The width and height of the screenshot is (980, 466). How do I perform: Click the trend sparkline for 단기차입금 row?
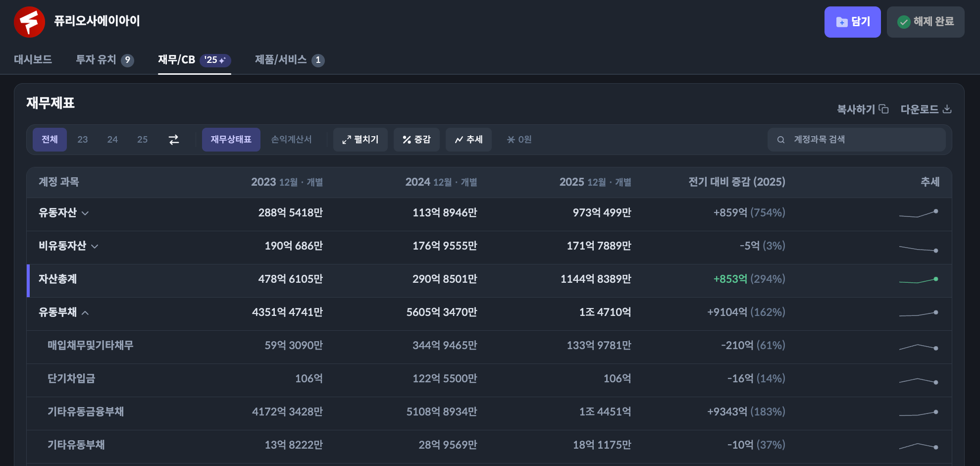click(919, 380)
